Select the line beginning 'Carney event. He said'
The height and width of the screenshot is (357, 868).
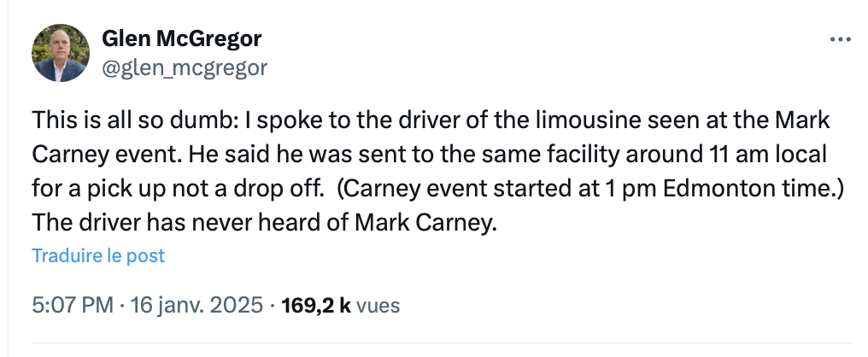coord(429,155)
